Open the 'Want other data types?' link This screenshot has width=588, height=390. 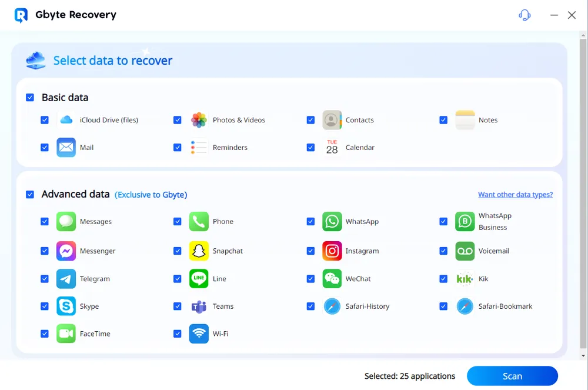(515, 195)
